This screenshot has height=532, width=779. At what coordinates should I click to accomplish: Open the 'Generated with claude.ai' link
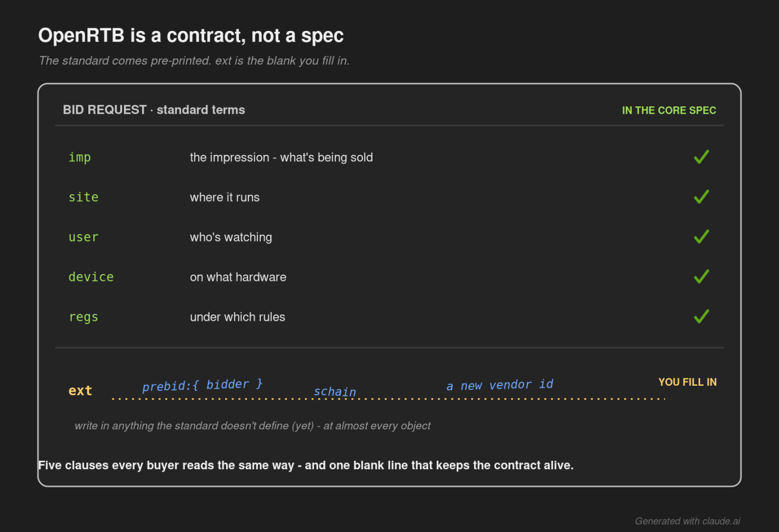pyautogui.click(x=687, y=521)
